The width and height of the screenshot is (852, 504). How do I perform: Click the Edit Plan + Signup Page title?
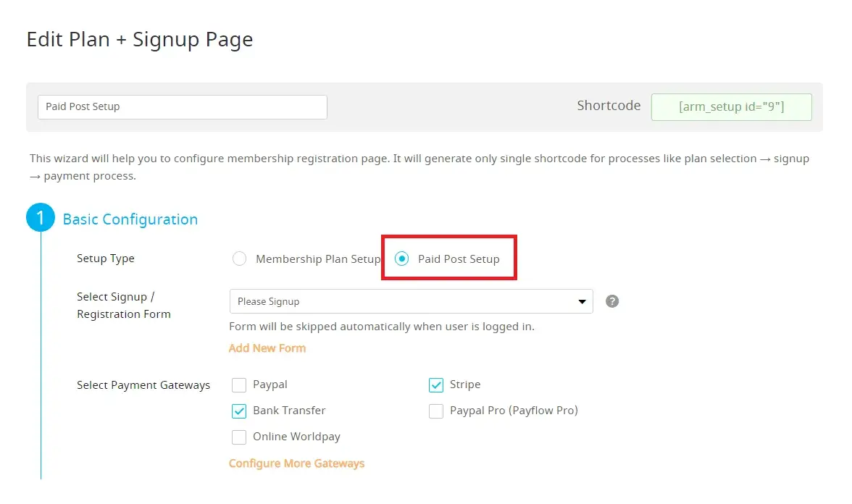tap(140, 39)
